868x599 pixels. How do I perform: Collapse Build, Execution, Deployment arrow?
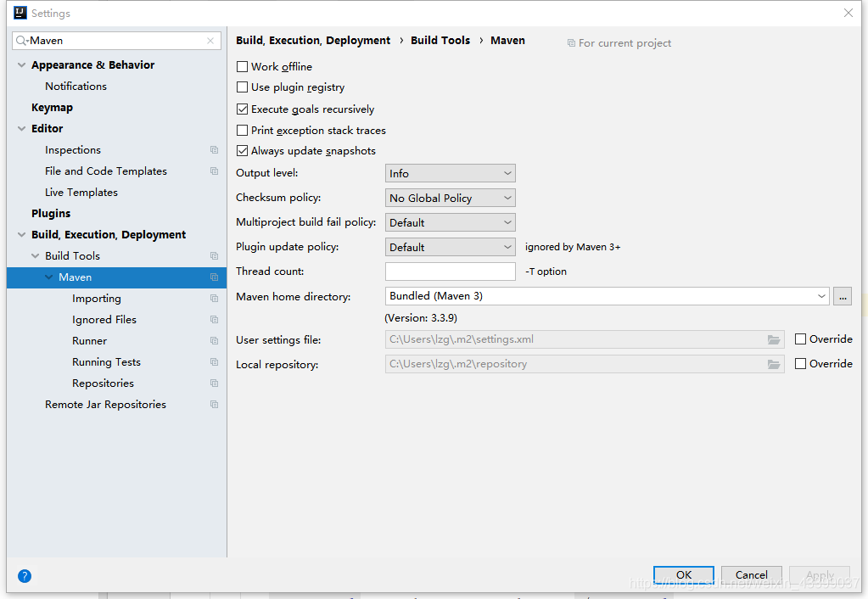tap(21, 235)
